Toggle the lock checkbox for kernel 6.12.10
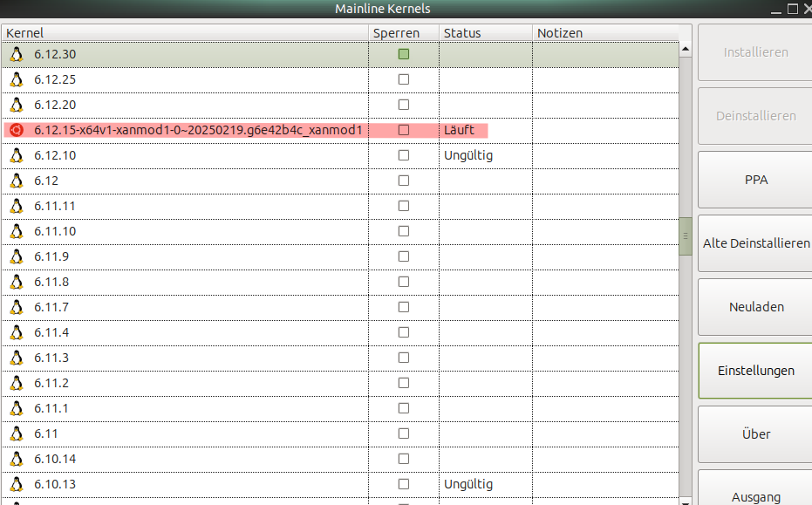This screenshot has width=812, height=505. [x=404, y=155]
